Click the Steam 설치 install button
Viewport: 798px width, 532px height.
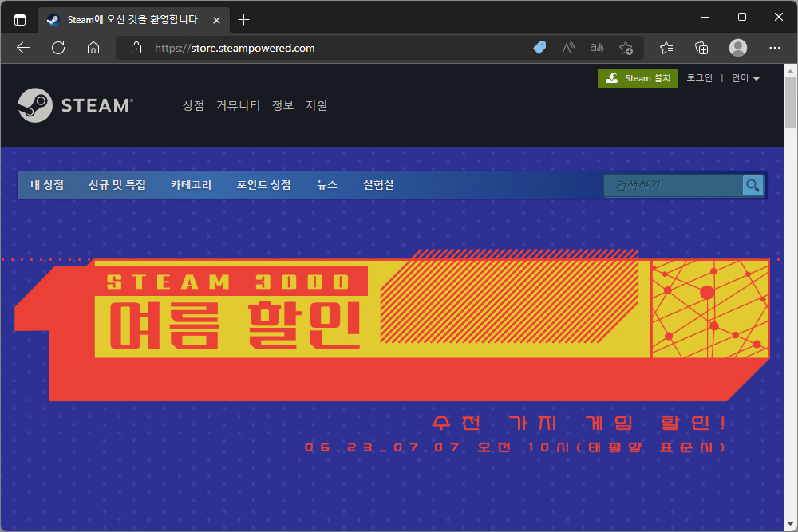pyautogui.click(x=638, y=78)
